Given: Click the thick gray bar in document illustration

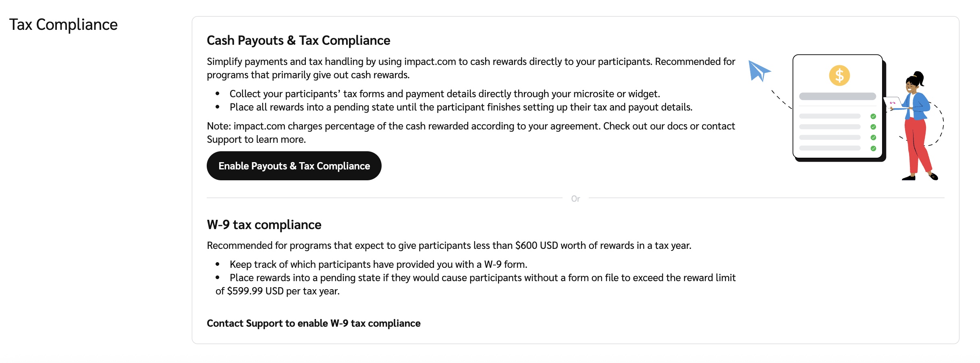Looking at the screenshot, I should click(x=837, y=96).
